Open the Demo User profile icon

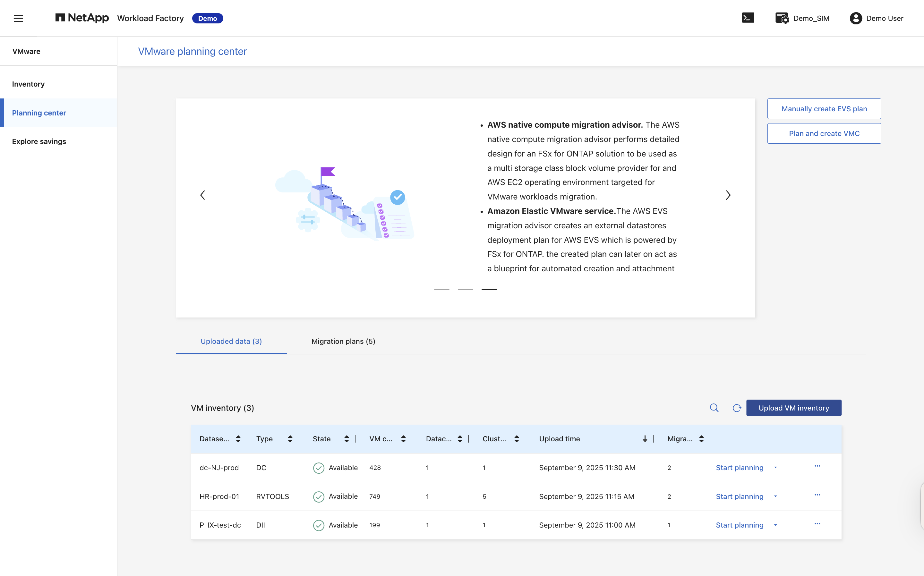click(855, 18)
